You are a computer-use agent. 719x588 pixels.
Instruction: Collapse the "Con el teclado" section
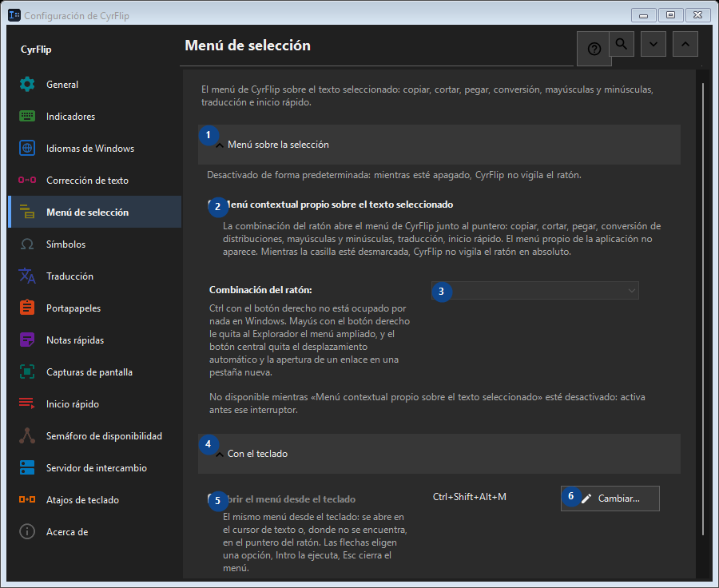pyautogui.click(x=439, y=454)
